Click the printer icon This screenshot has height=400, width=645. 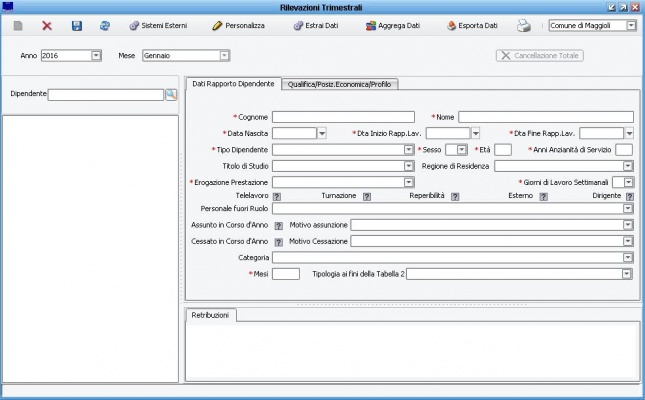pos(523,25)
